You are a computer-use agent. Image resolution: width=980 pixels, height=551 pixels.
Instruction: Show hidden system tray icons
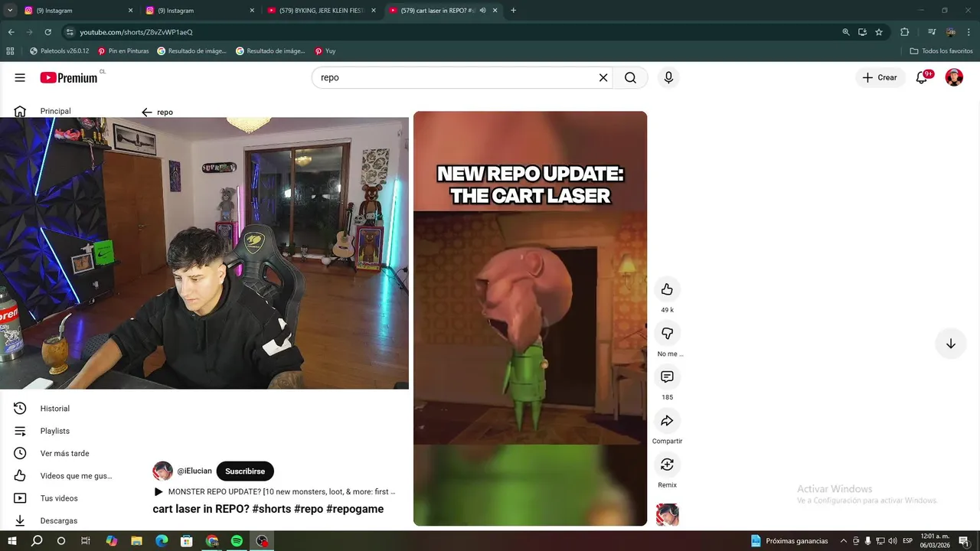tap(844, 540)
